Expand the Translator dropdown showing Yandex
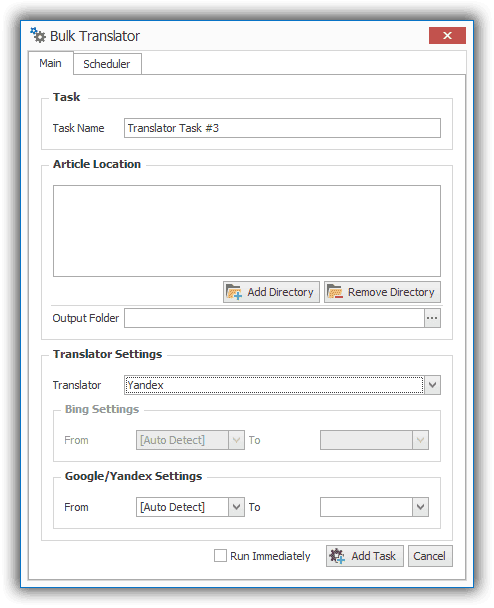 tap(432, 385)
